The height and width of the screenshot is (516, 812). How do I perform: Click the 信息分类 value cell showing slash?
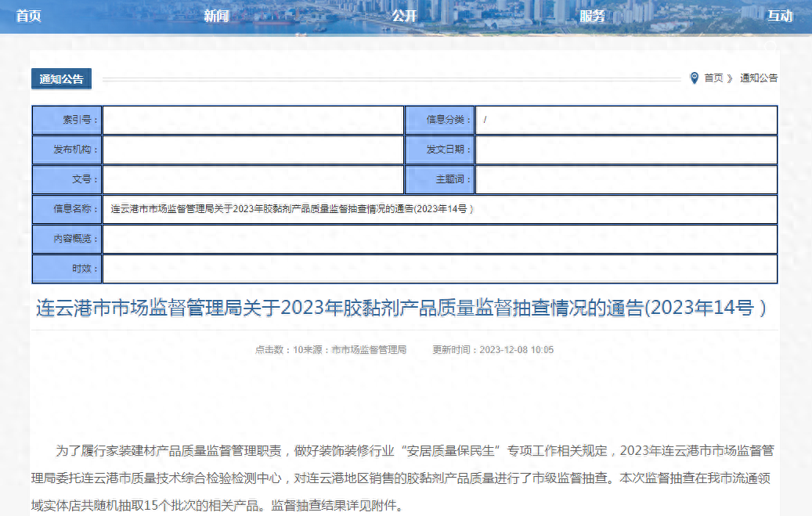coord(626,120)
